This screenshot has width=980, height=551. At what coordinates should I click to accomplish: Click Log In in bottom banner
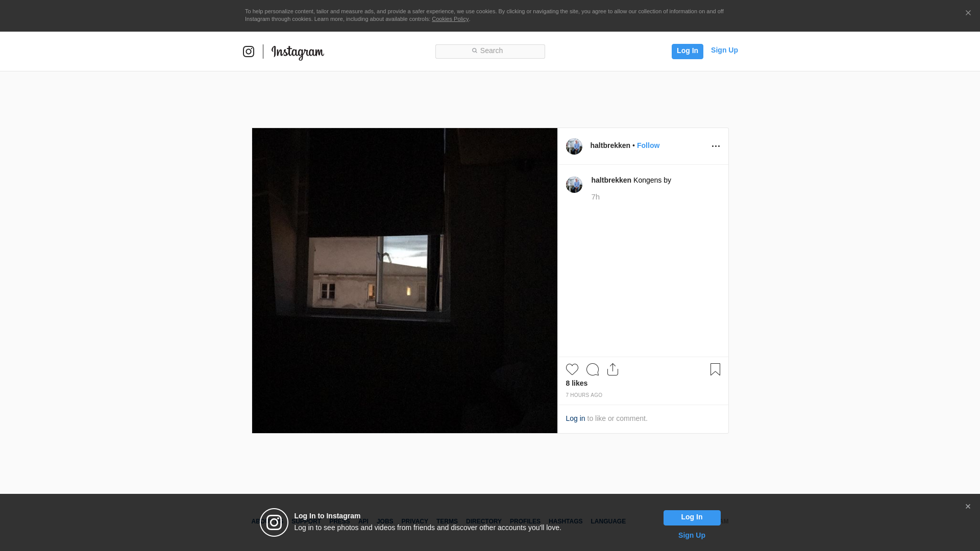coord(692,518)
